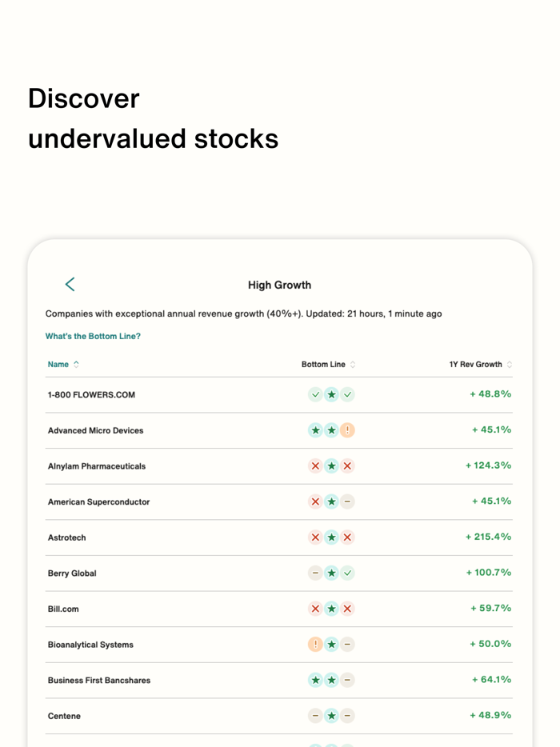Open the Astrotech stock entry

coord(66,537)
